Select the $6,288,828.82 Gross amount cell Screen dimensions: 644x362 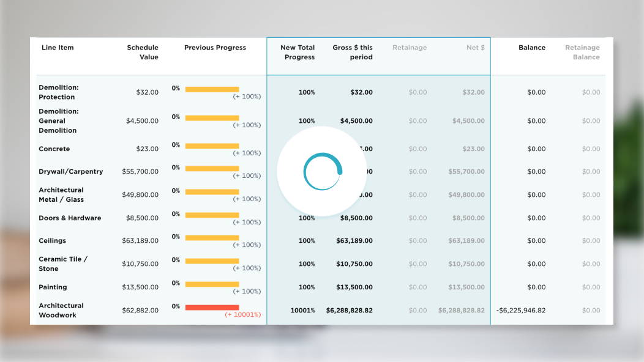[x=349, y=311]
